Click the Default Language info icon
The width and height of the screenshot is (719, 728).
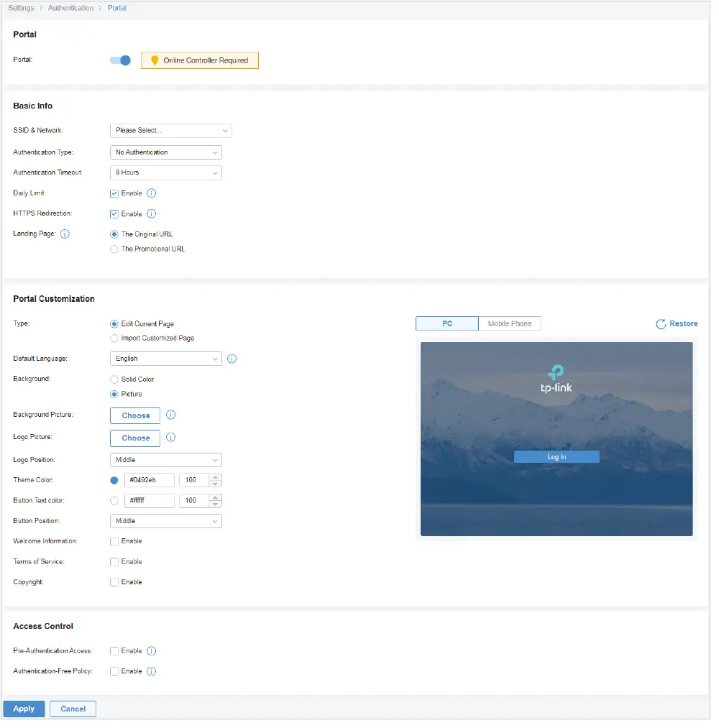[x=232, y=359]
